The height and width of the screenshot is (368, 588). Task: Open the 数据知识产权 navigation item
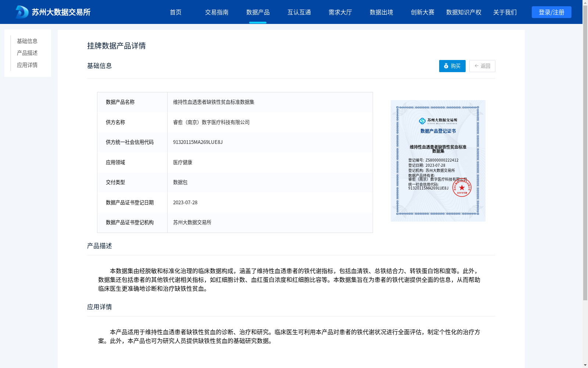(464, 12)
